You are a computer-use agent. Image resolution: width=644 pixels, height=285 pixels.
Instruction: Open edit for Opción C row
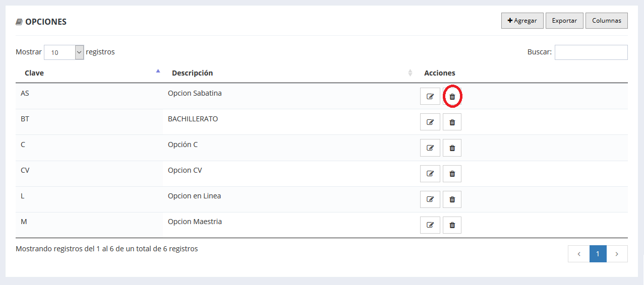(430, 148)
